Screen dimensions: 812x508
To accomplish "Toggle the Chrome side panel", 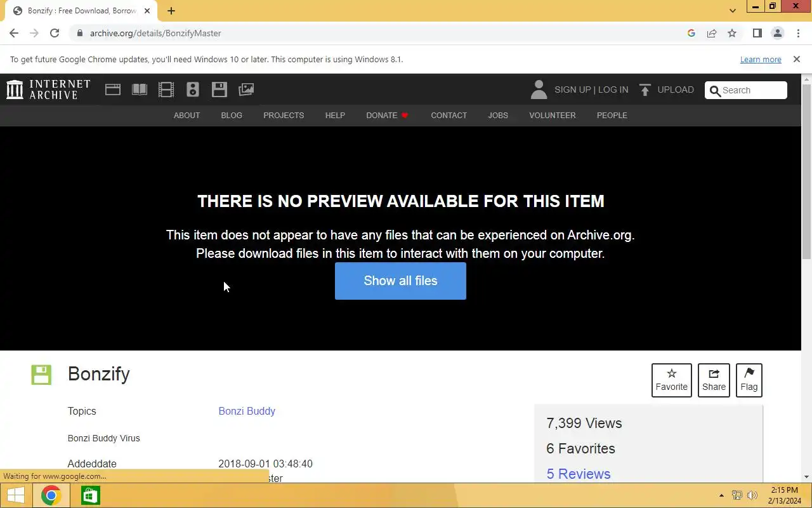I will [x=757, y=33].
